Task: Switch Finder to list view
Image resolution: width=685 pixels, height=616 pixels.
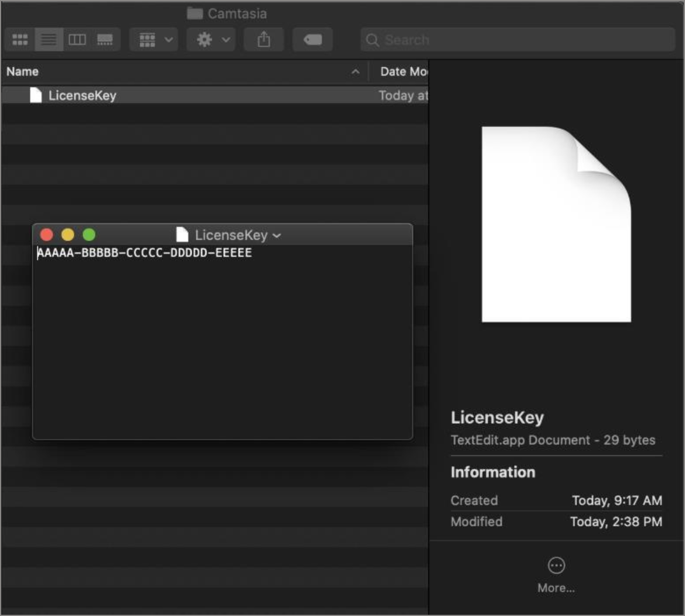Action: (49, 39)
